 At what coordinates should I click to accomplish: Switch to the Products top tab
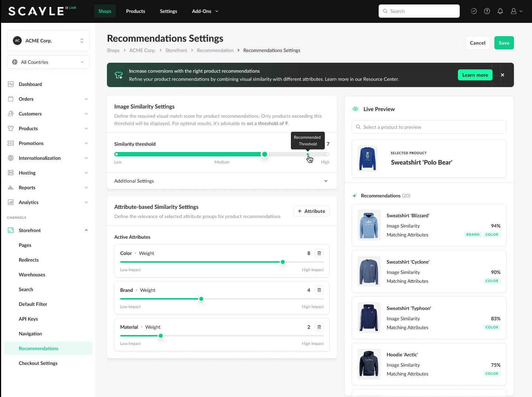coord(135,11)
